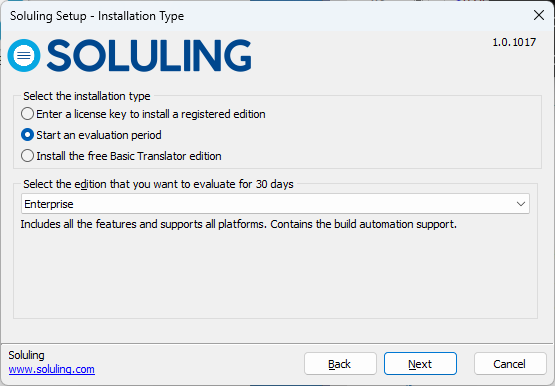This screenshot has width=555, height=386.
Task: Click the 'Select the installation type' group label
Action: pos(87,96)
